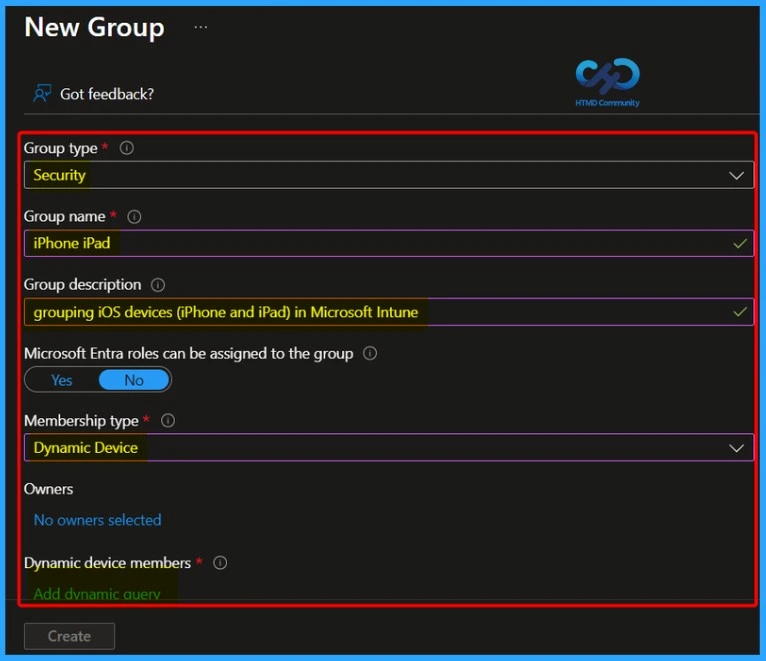Click the 'New Group' page title

pos(94,27)
